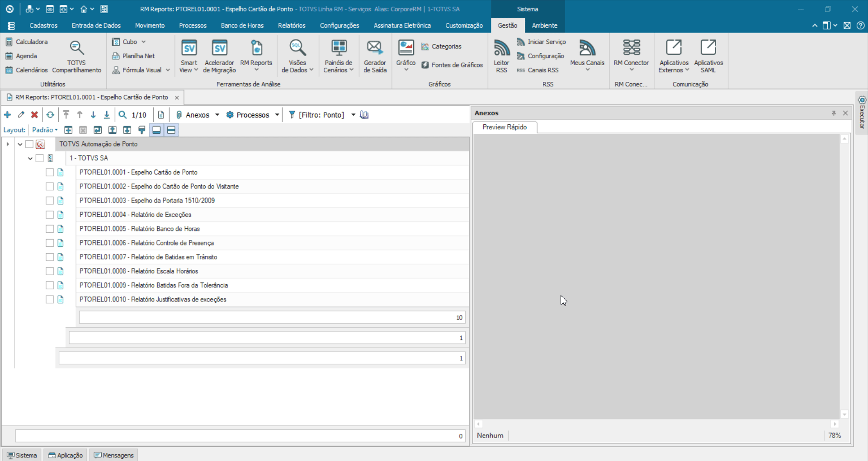Open the Processos dropdown arrow
This screenshot has height=461, width=868.
point(277,115)
